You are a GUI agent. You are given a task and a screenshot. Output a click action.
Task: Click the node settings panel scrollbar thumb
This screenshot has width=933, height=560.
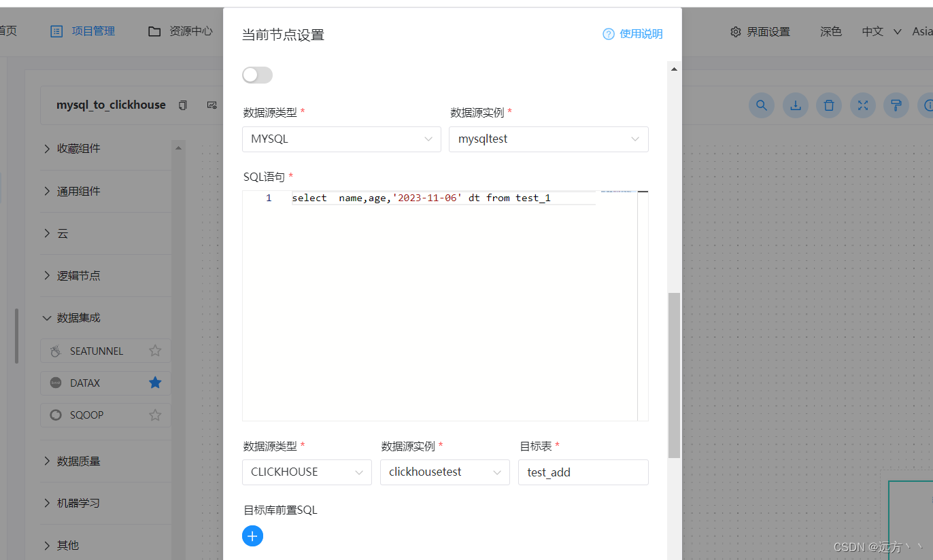point(674,375)
